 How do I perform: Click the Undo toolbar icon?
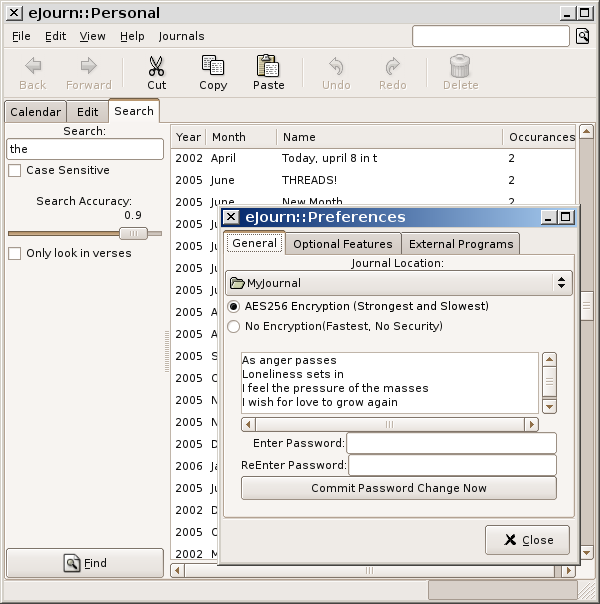click(336, 66)
